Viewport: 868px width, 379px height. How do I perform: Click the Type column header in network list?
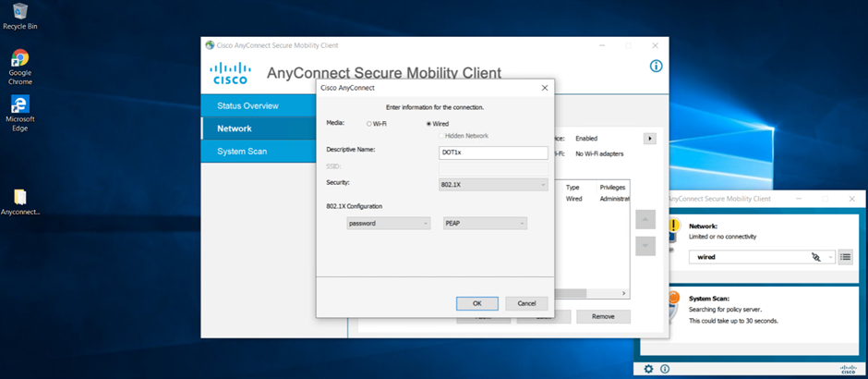(573, 188)
